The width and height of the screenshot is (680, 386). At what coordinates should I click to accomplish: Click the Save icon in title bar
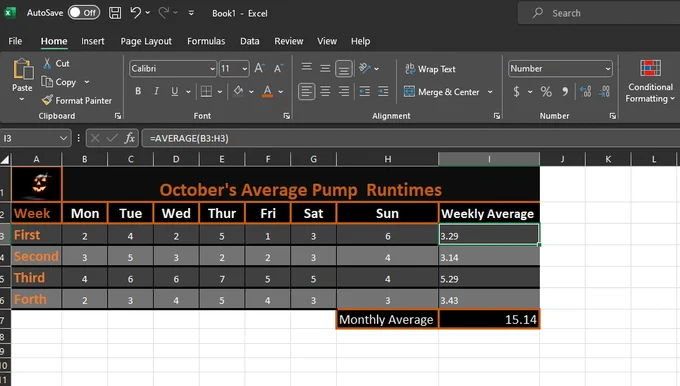[x=115, y=13]
